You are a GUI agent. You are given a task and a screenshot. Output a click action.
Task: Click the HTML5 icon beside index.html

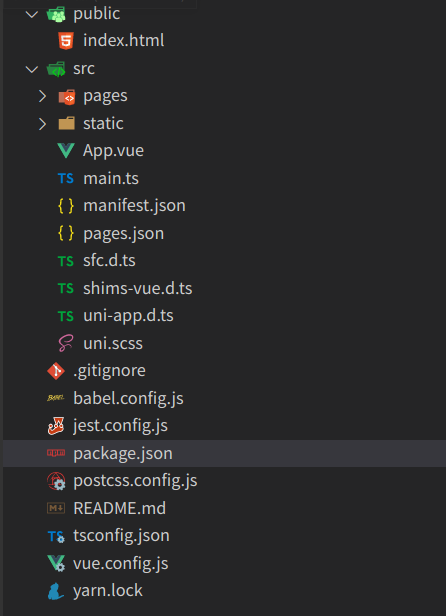pyautogui.click(x=66, y=41)
